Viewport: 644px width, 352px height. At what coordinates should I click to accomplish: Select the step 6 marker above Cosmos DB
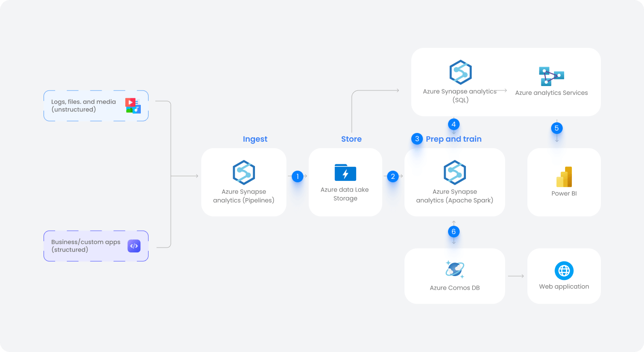[453, 232]
